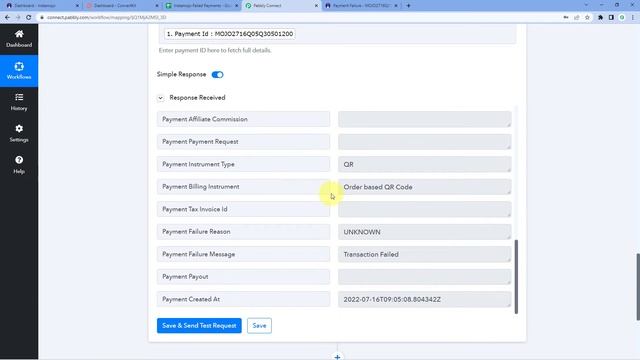Select the 2022-07-16T09:05:08.804342Z value field

[x=424, y=299]
